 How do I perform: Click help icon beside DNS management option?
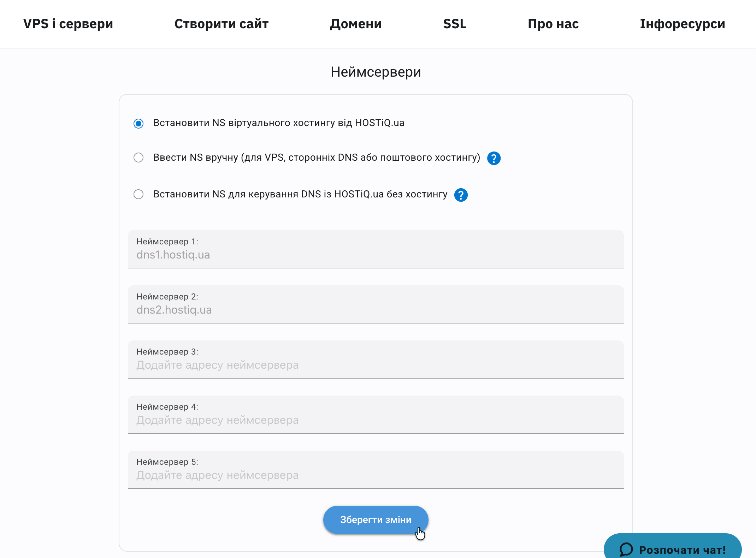coord(461,194)
